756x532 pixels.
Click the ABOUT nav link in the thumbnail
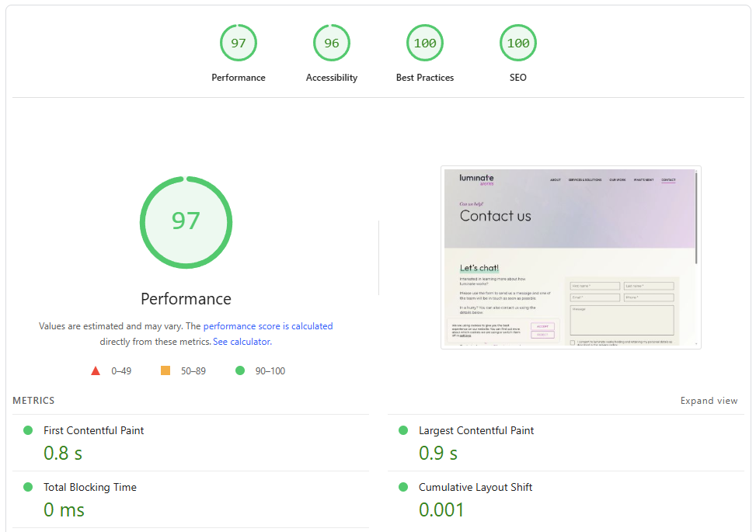[x=556, y=179]
